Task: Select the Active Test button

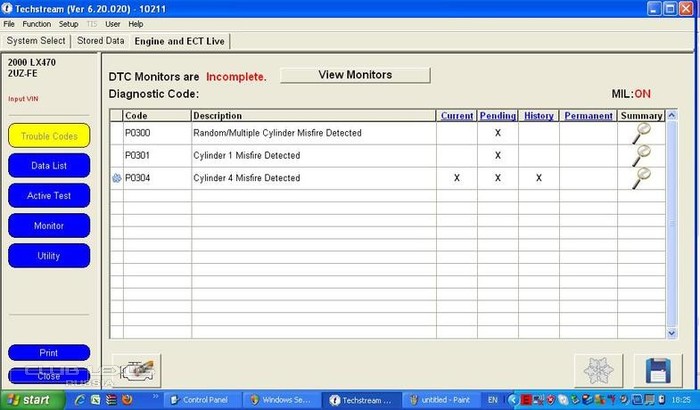Action: point(48,195)
